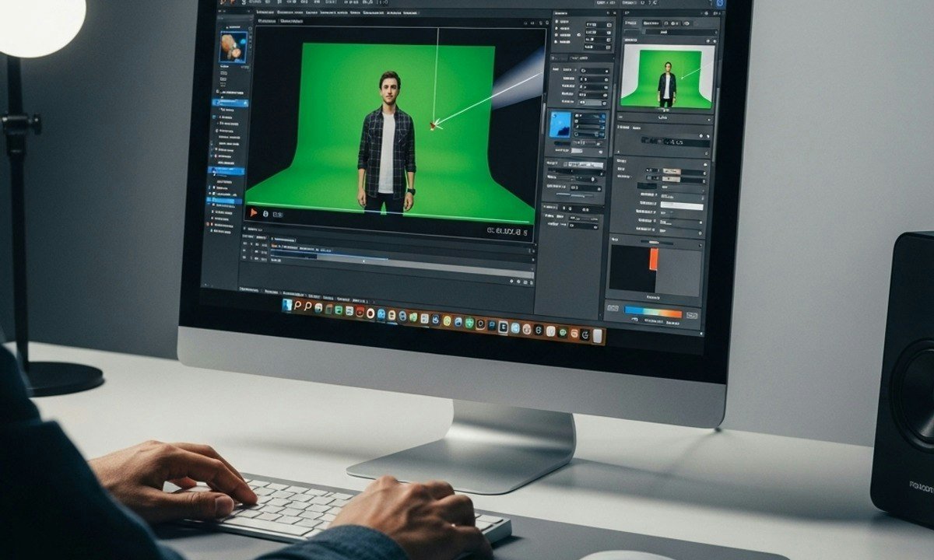Click the orange play button below the preview

(x=252, y=212)
